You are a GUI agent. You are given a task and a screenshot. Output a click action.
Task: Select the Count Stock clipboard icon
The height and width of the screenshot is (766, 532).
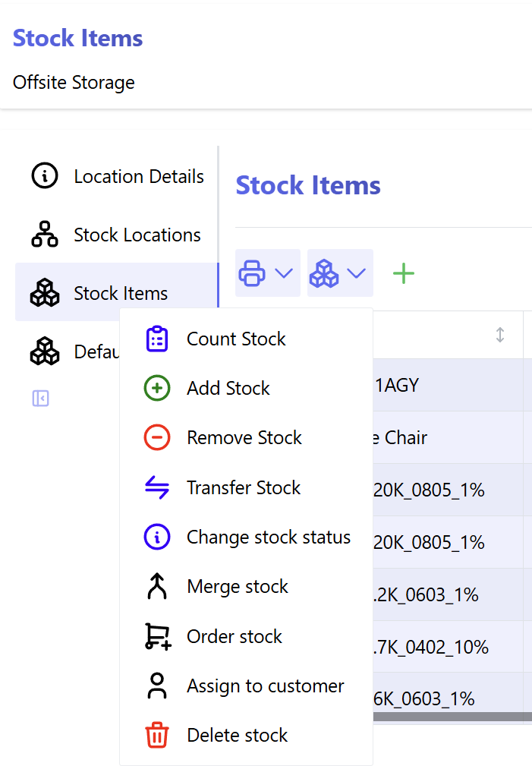156,339
